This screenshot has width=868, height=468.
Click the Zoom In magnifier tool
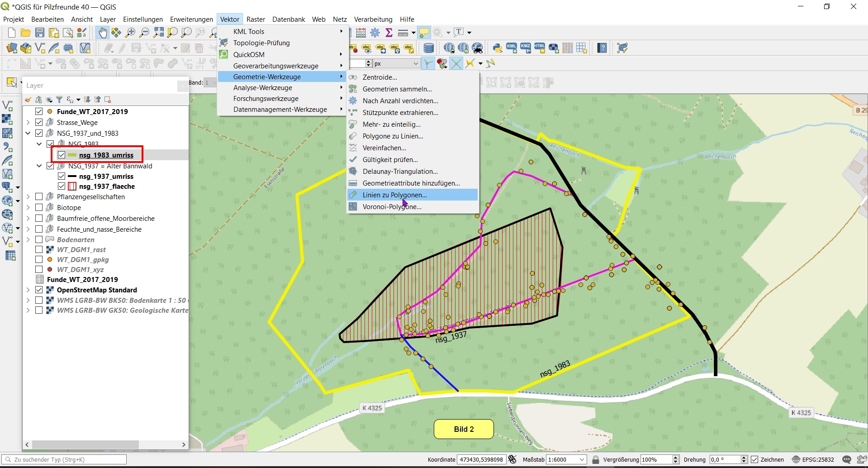(x=130, y=33)
